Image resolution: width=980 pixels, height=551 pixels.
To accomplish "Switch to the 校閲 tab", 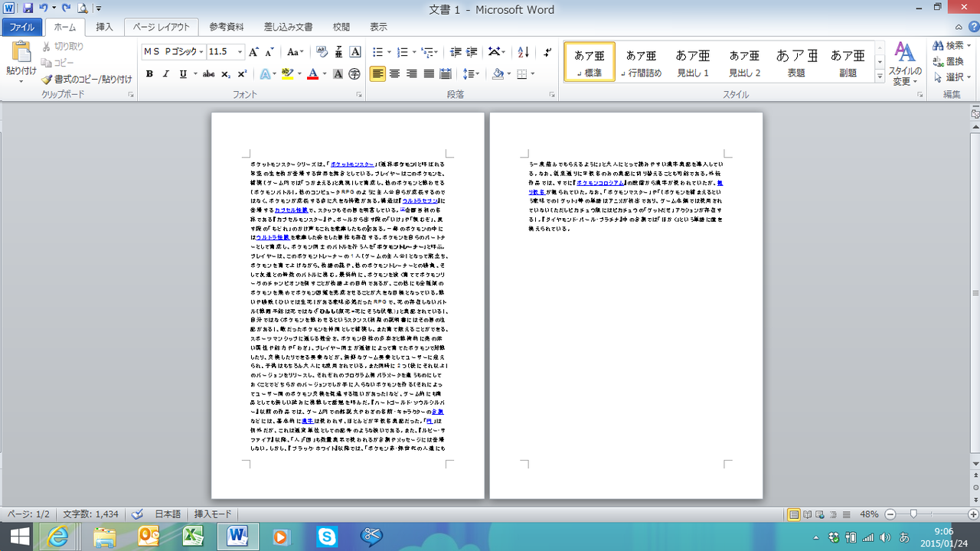I will tap(341, 27).
